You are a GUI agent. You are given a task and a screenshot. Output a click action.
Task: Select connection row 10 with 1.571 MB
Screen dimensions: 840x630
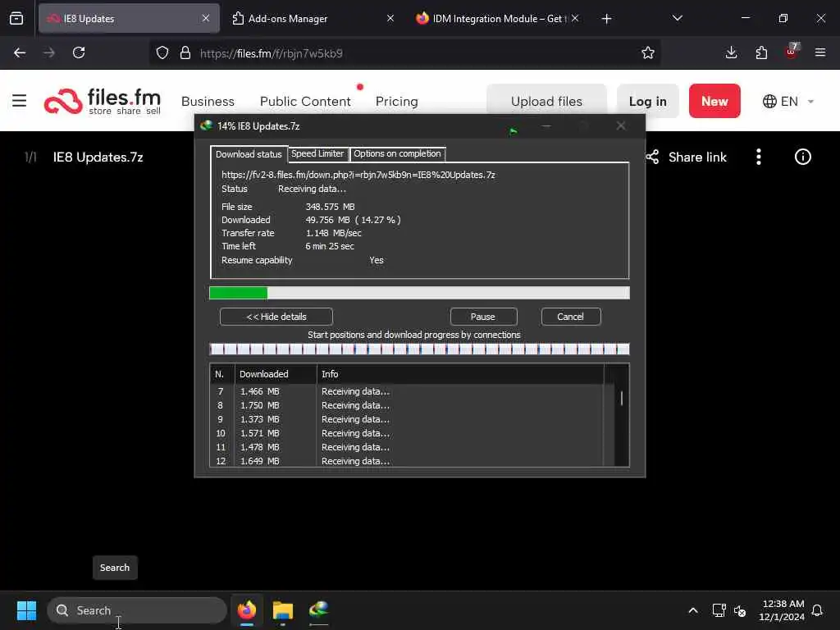pos(407,433)
